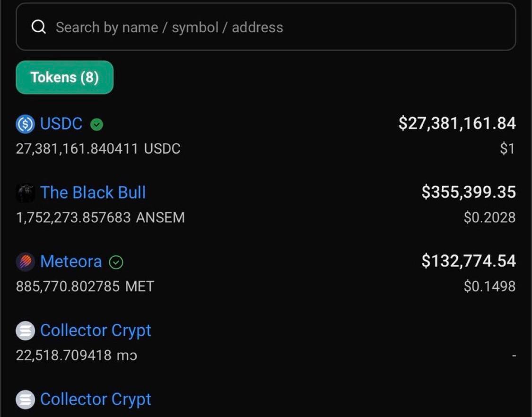Image resolution: width=532 pixels, height=417 pixels.
Task: Click the USDC coin icon
Action: (x=25, y=124)
